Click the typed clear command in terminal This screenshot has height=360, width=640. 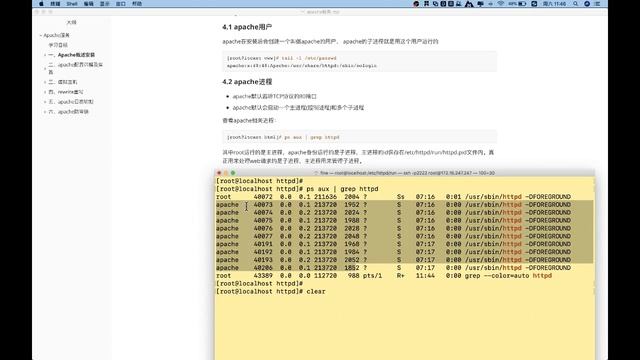[316, 291]
